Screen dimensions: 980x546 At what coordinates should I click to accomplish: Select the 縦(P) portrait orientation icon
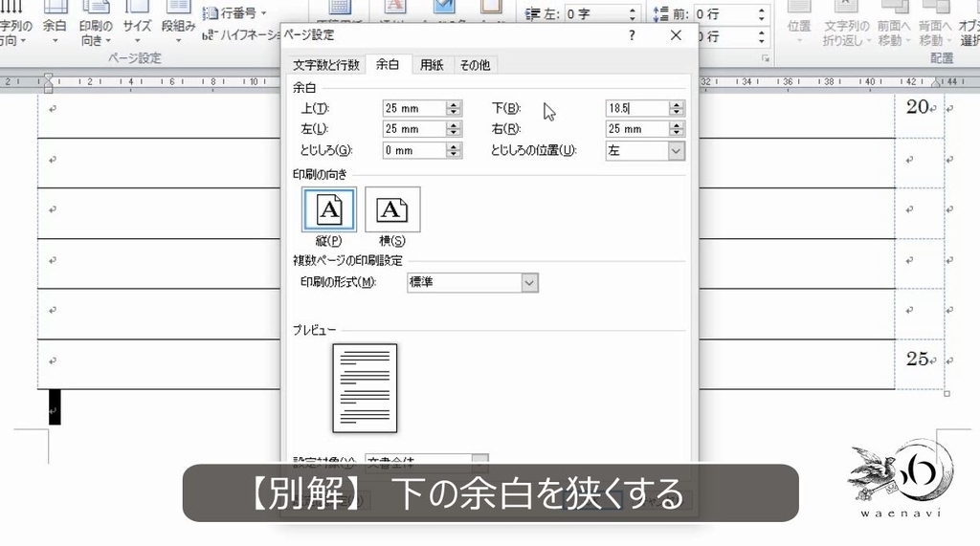(329, 210)
